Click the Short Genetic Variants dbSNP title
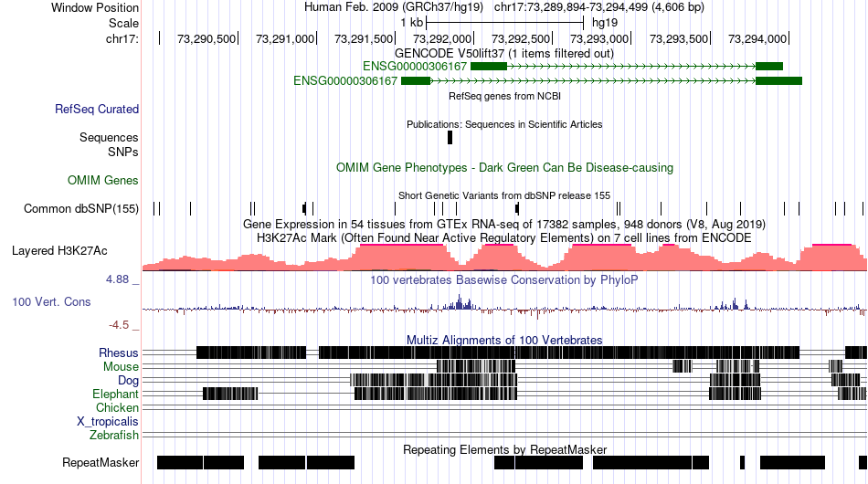This screenshot has height=484, width=868. 504,195
